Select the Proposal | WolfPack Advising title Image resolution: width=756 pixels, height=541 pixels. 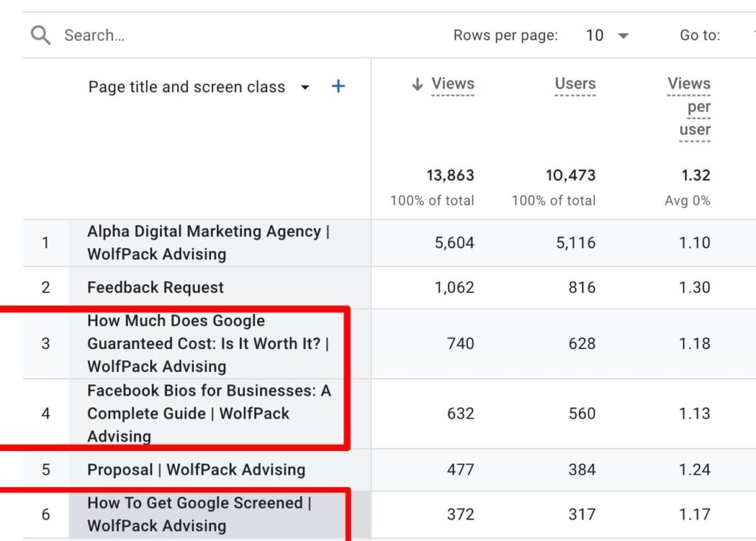point(196,469)
